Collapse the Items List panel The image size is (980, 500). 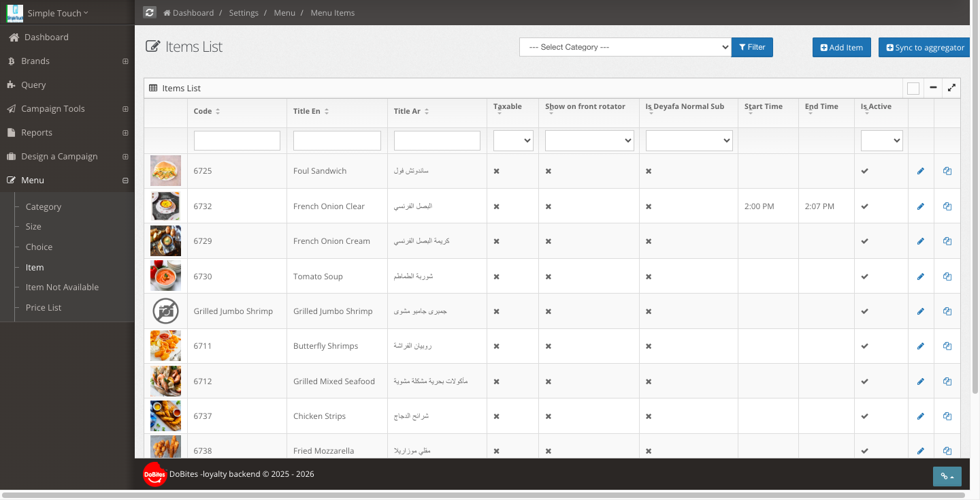[933, 88]
